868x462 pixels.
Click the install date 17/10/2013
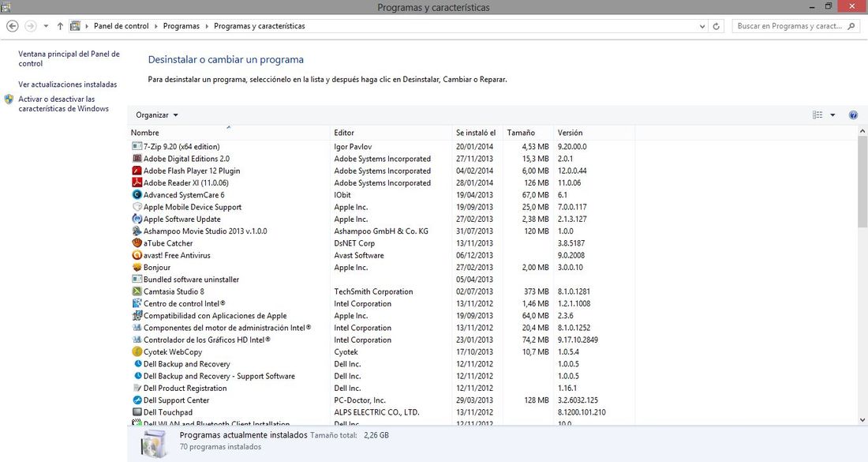(x=474, y=351)
